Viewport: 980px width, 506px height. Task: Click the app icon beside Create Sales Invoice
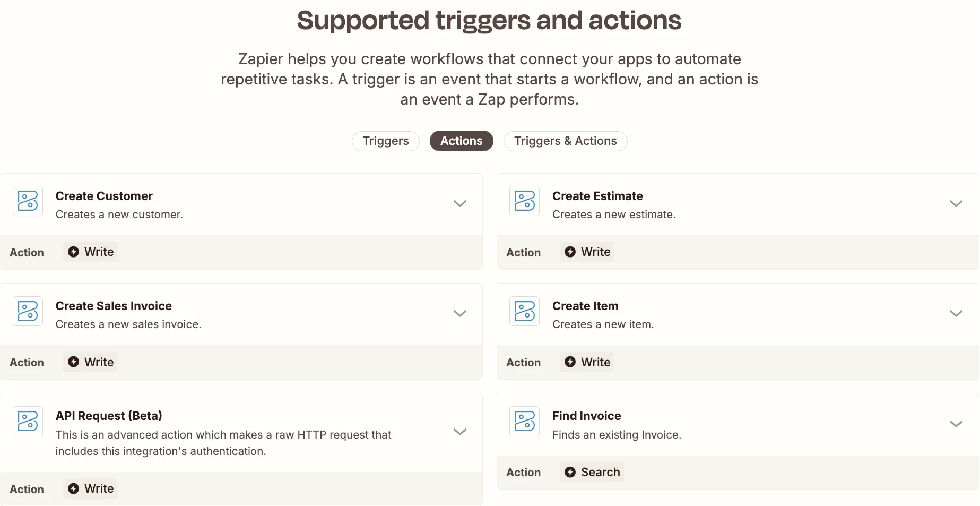coord(28,311)
